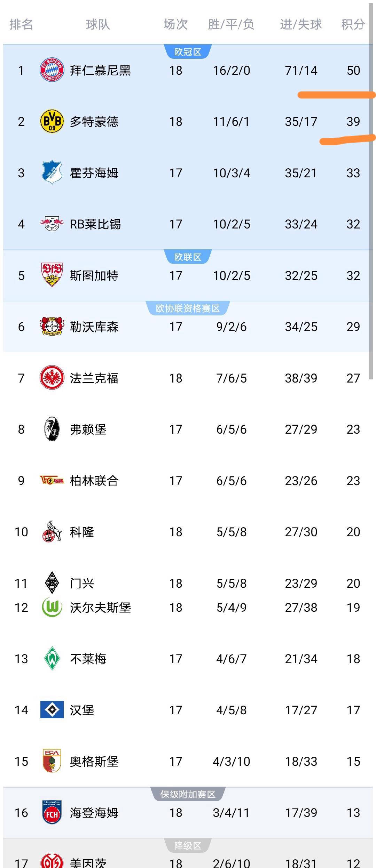Image resolution: width=376 pixels, height=868 pixels.
Task: Tap the 保级附加赛区 zone label
Action: click(x=188, y=795)
